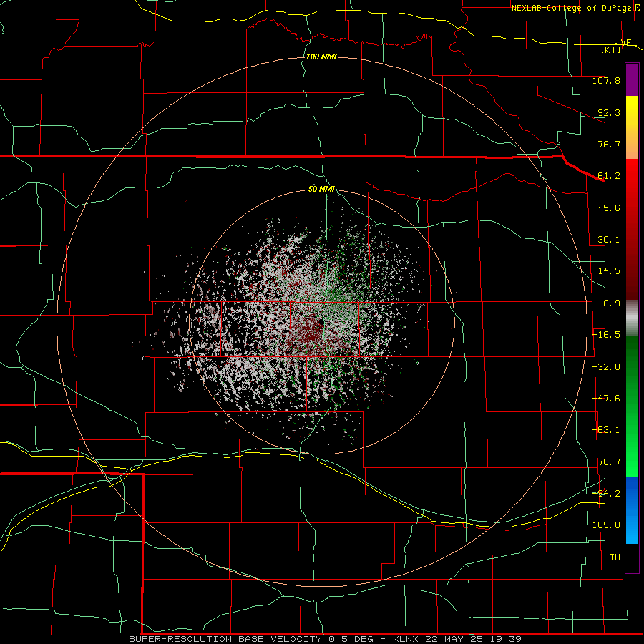This screenshot has height=644, width=644.
Task: Click the -0.9 value on the velocity scale
Action: tap(609, 303)
